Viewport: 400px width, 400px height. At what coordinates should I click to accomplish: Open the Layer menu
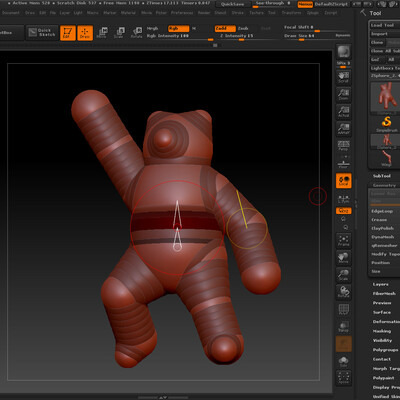coord(65,13)
